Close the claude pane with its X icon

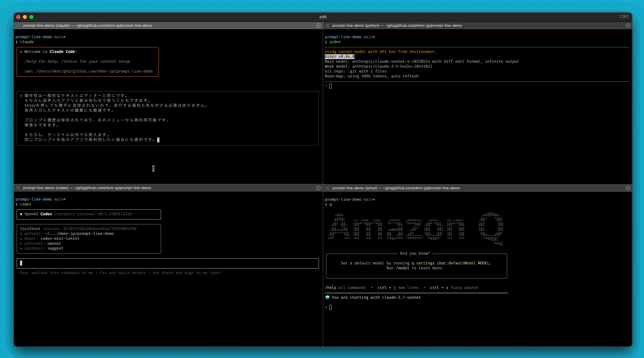point(18,25)
